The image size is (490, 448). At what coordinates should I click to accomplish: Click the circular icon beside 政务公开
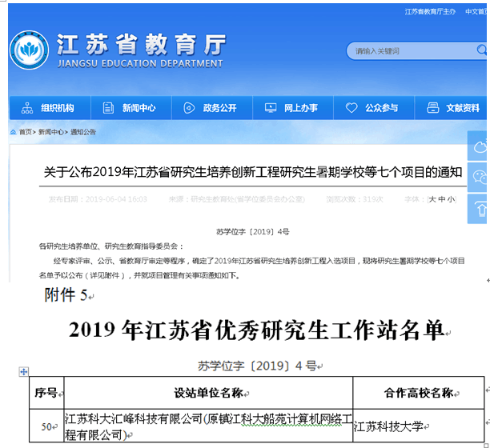pos(189,108)
